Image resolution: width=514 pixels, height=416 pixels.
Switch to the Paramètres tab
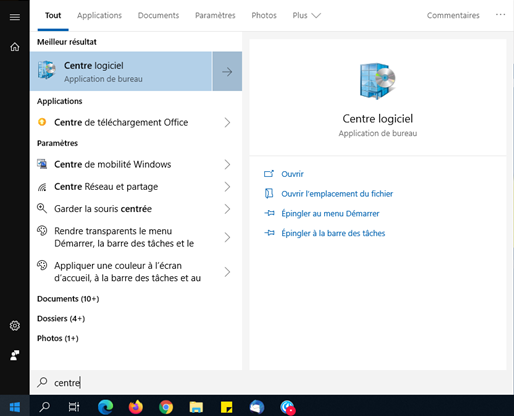pyautogui.click(x=215, y=15)
